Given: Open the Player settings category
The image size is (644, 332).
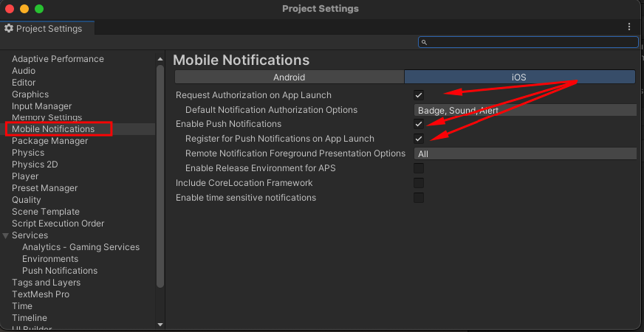Looking at the screenshot, I should pyautogui.click(x=25, y=176).
